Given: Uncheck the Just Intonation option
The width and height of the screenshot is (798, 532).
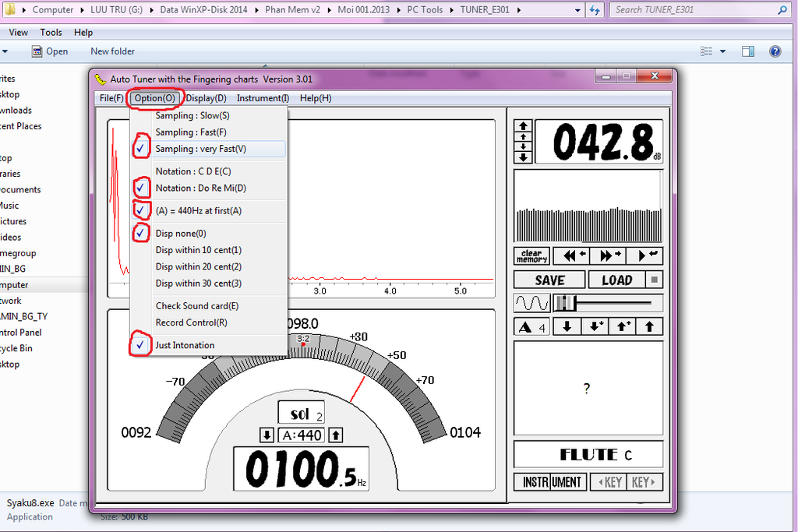Looking at the screenshot, I should [x=185, y=345].
